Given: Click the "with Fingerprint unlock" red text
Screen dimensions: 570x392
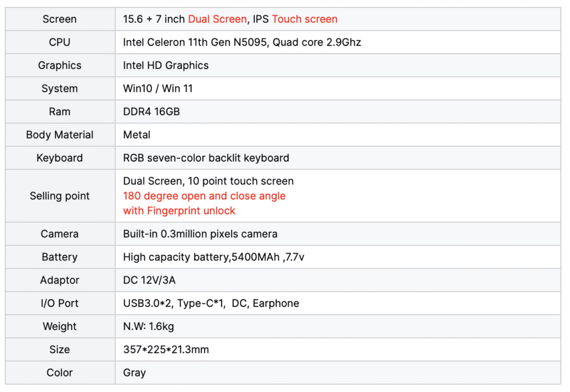Looking at the screenshot, I should (x=179, y=211).
